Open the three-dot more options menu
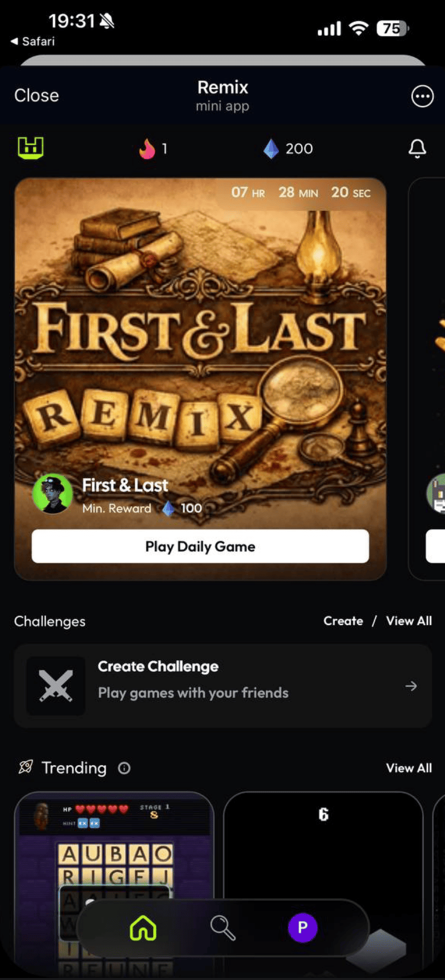 coord(422,96)
